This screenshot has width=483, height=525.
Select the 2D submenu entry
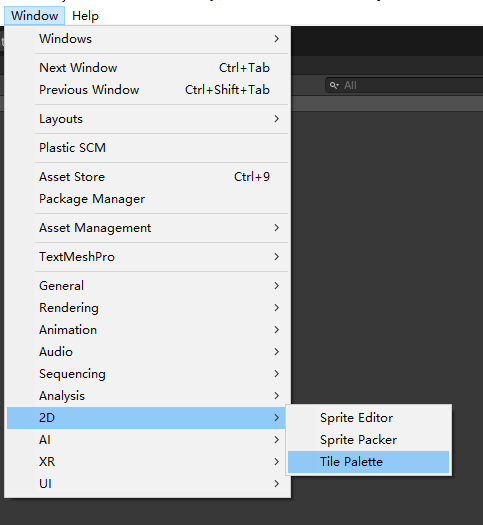tap(146, 418)
